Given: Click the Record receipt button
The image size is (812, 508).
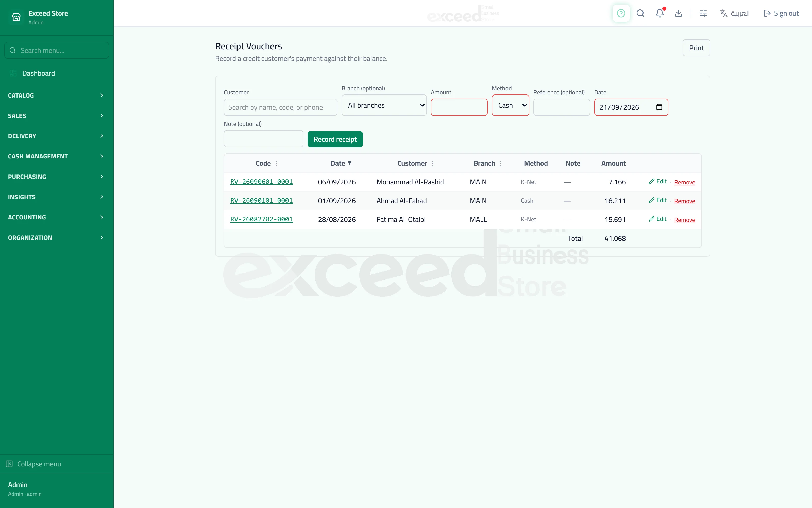Looking at the screenshot, I should [x=335, y=139].
